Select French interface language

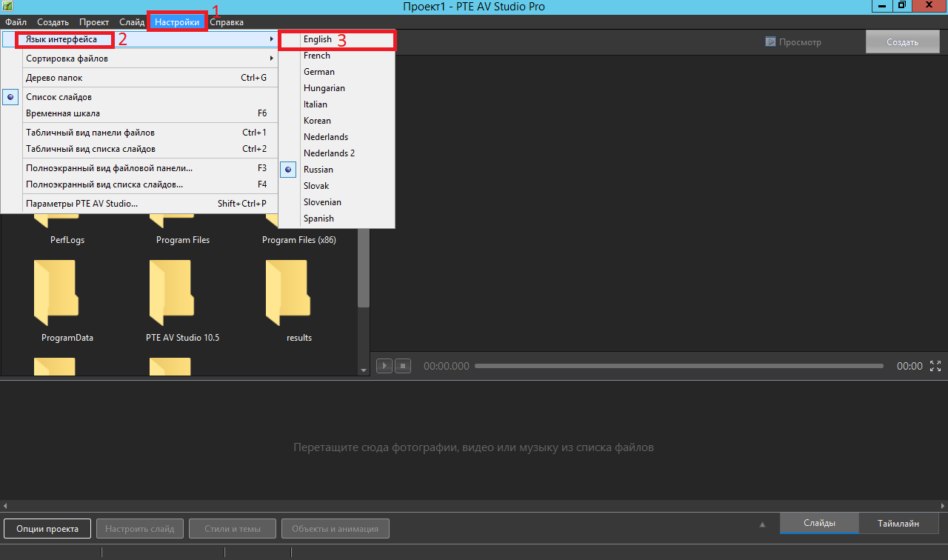(x=337, y=56)
